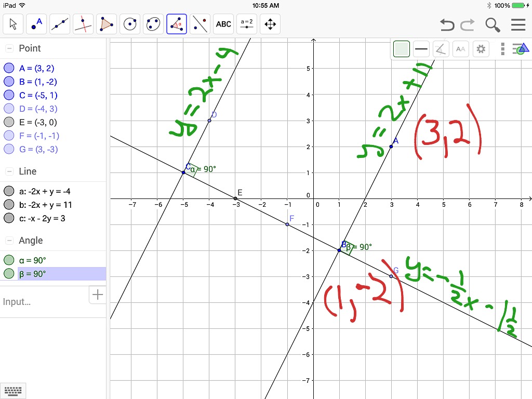The width and height of the screenshot is (532, 399).
Task: Select C = (-5, 1) entry
Action: click(38, 96)
